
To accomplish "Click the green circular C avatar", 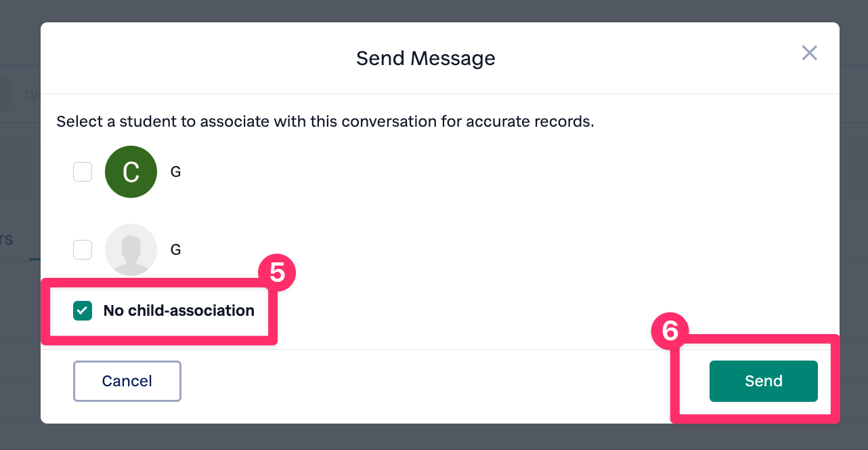I will (131, 172).
